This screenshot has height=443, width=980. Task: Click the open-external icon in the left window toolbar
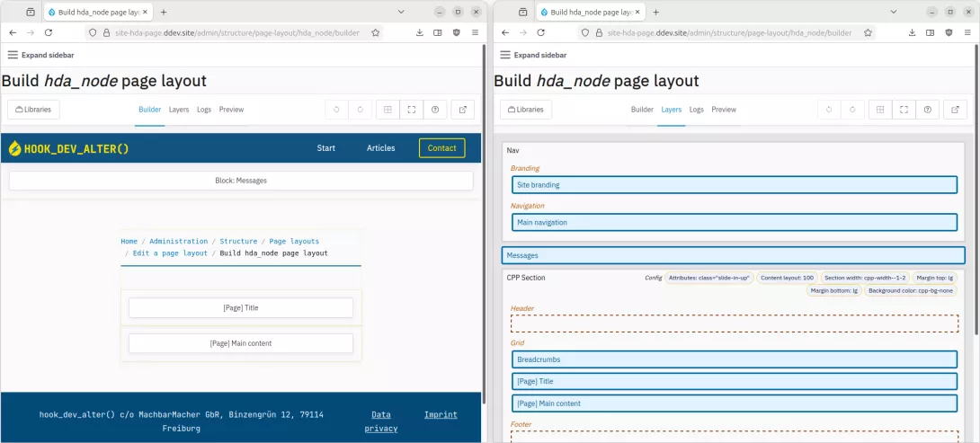(x=462, y=110)
